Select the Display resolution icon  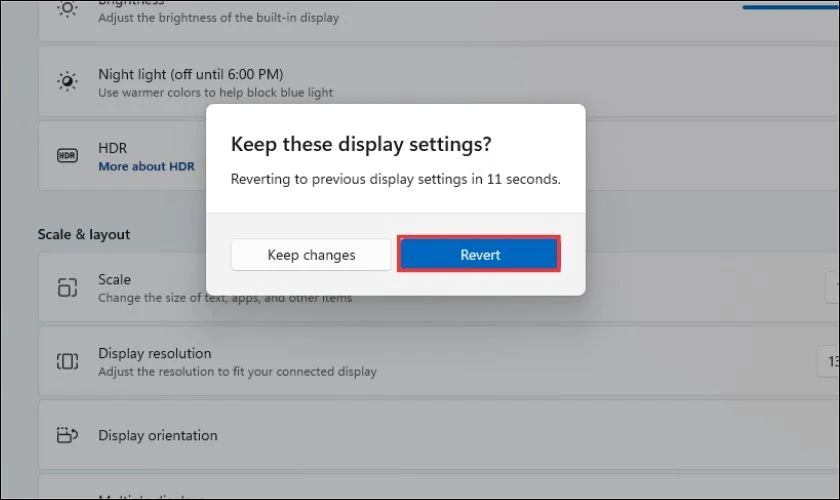[67, 361]
